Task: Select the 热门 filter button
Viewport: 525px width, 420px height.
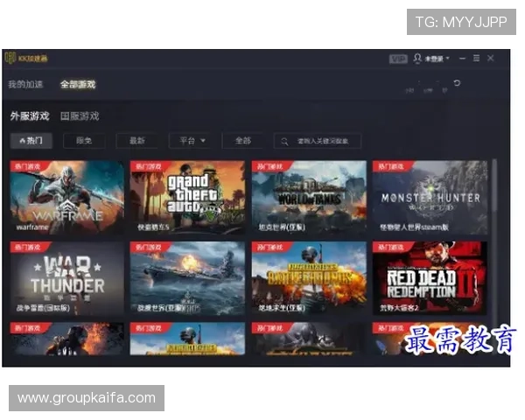Action: pos(31,140)
